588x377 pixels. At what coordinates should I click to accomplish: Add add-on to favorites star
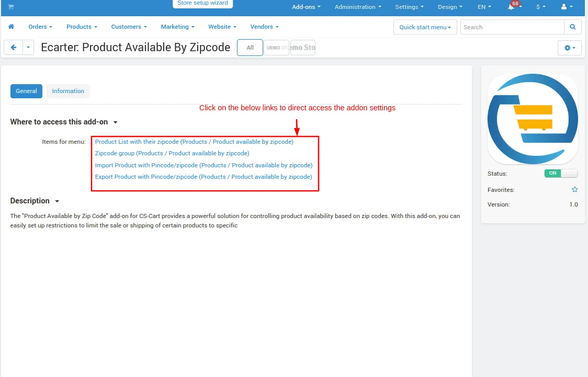[574, 190]
